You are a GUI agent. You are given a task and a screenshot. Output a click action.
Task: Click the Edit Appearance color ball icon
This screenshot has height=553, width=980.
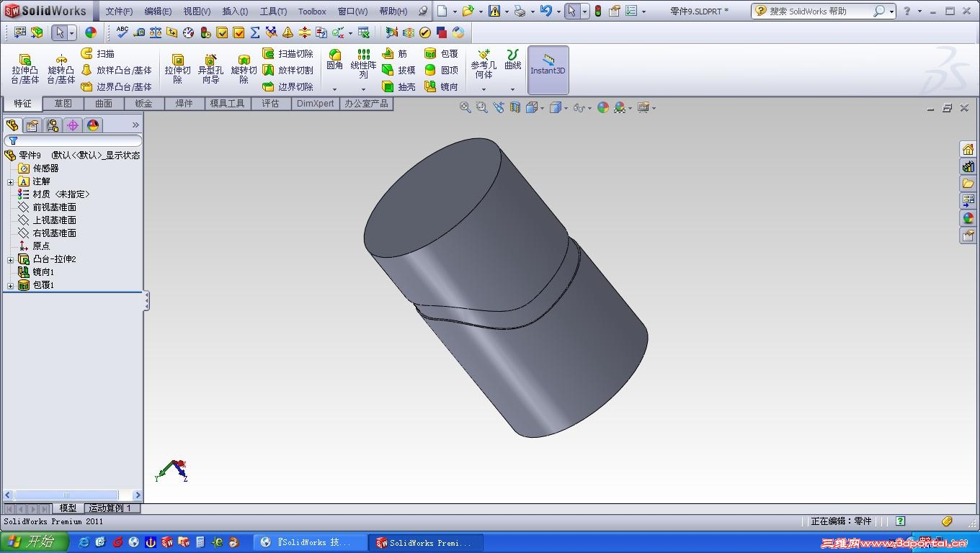[603, 107]
